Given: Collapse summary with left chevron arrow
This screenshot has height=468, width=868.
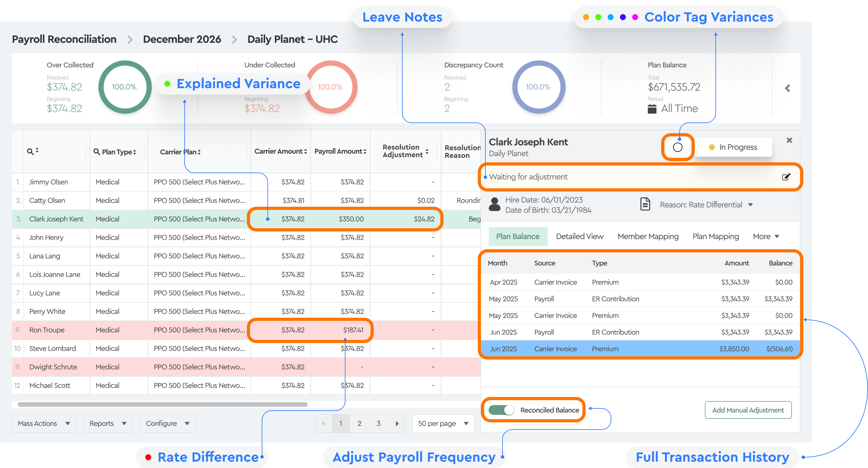Looking at the screenshot, I should click(x=787, y=88).
